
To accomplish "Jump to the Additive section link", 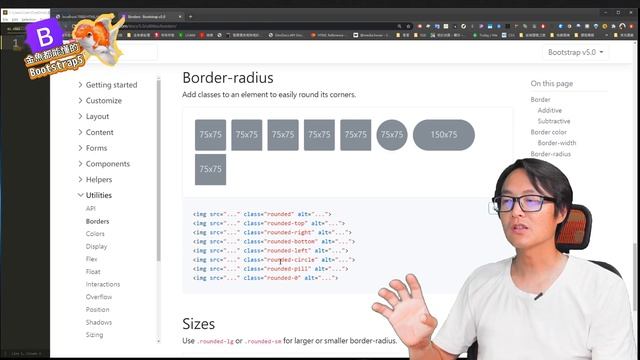I will pyautogui.click(x=550, y=111).
